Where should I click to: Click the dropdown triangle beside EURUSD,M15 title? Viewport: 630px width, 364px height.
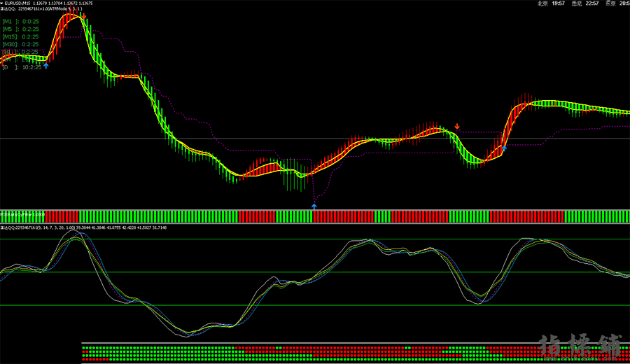tap(2, 3)
